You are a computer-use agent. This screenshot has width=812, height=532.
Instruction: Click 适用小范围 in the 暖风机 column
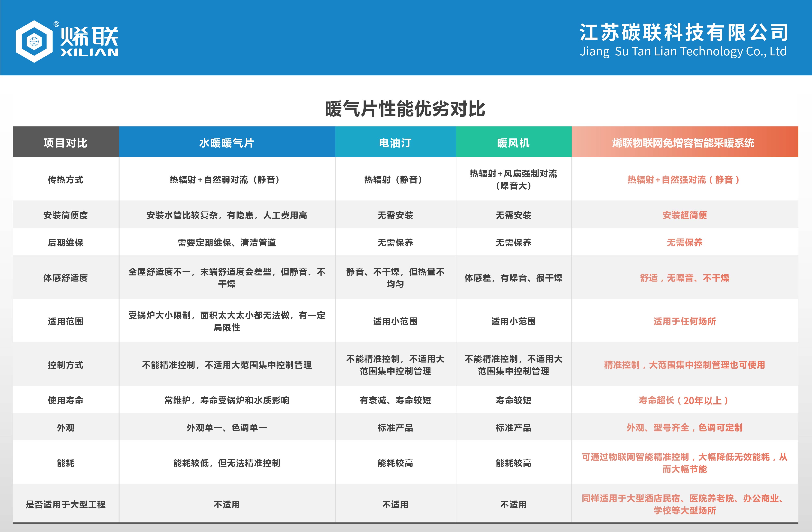513,321
